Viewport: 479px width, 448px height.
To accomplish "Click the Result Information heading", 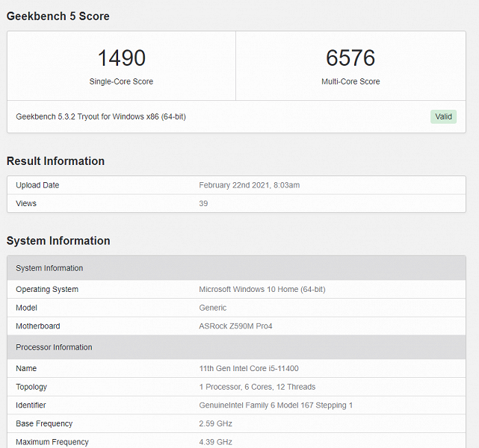I will [55, 161].
